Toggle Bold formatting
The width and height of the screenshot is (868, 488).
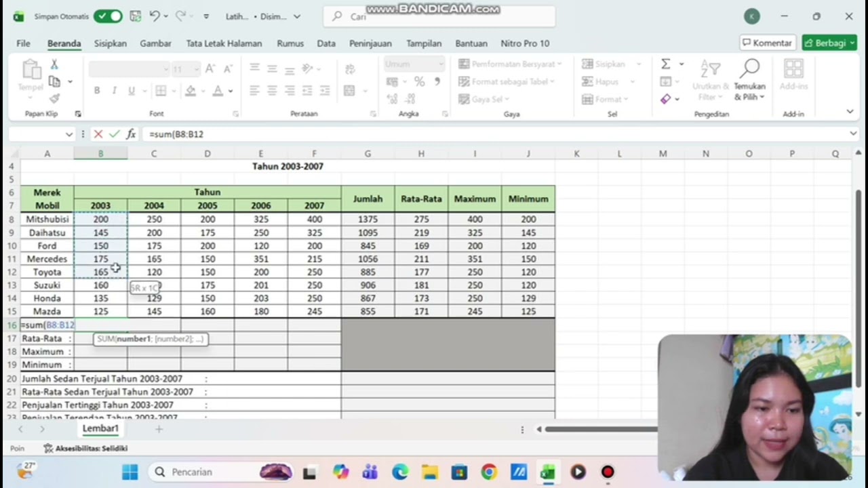[97, 90]
